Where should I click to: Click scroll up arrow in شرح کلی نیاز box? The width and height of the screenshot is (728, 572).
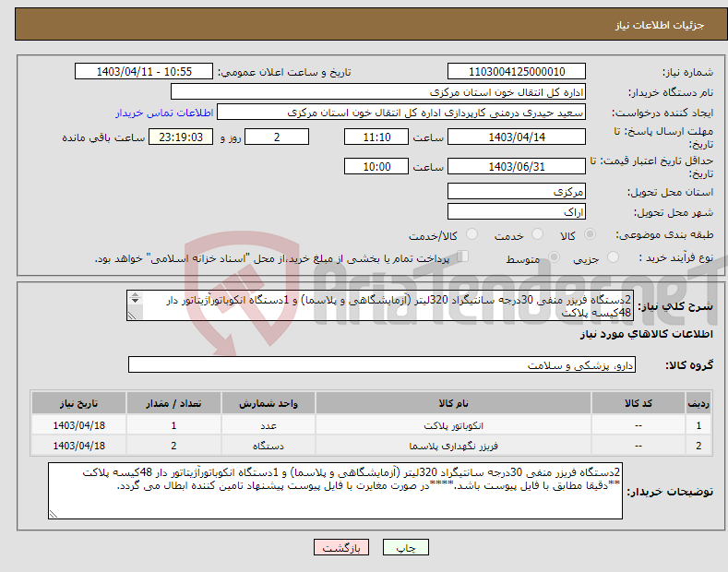pos(135,295)
